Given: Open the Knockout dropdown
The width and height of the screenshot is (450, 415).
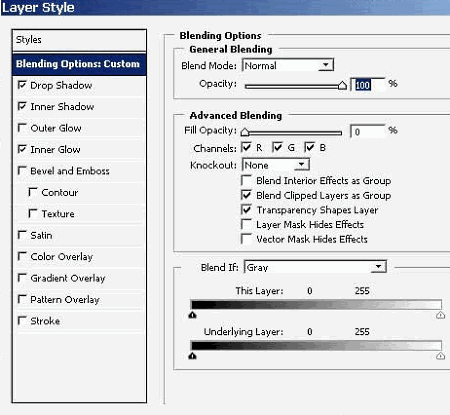Looking at the screenshot, I should click(x=276, y=165).
